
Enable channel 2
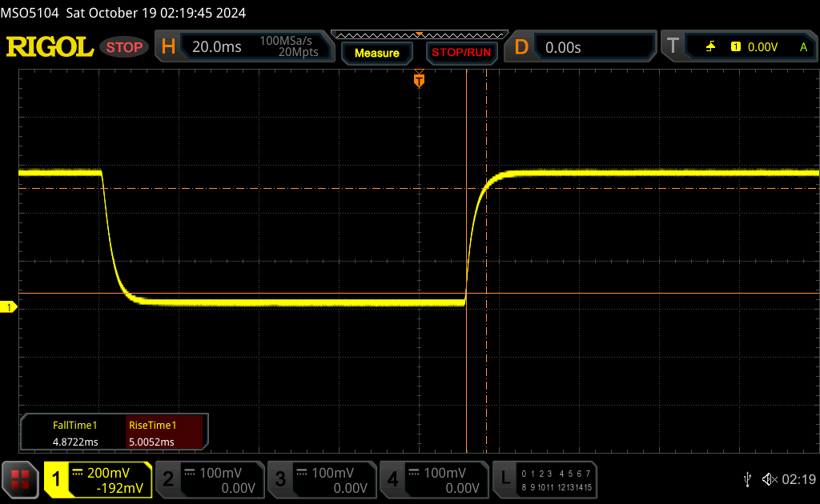tap(209, 480)
